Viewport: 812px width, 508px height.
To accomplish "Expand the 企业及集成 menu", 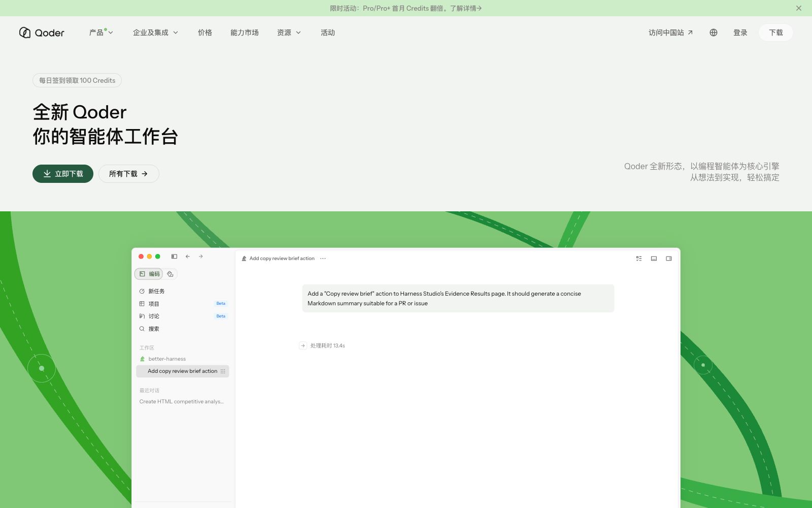I will tap(156, 33).
